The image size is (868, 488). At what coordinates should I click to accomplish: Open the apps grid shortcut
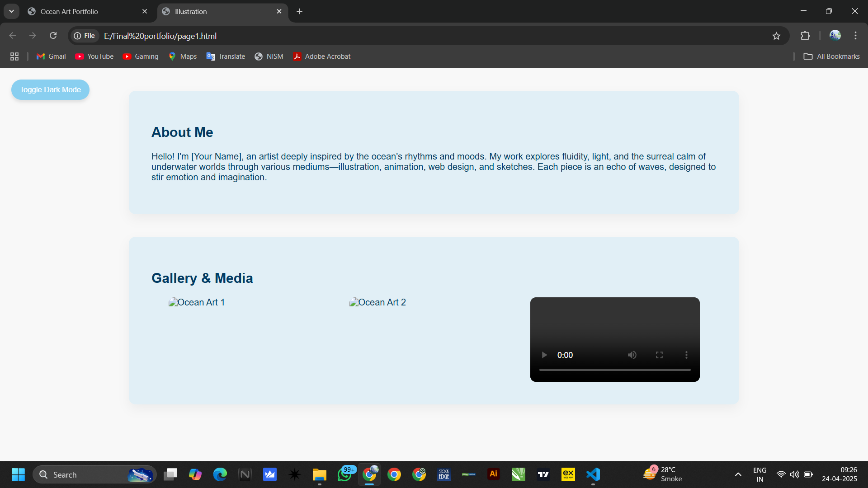coord(14,56)
